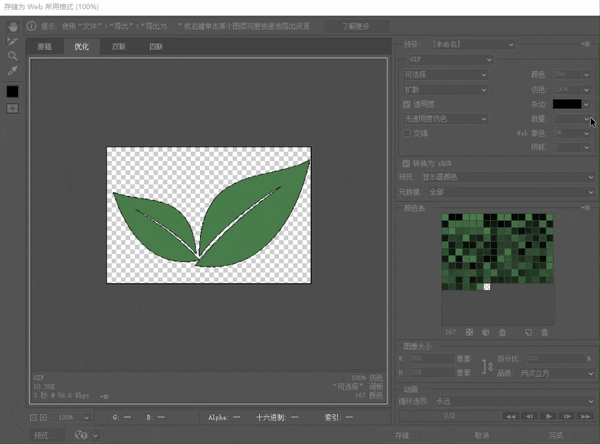Click the black 杂边 matte color swatch
This screenshot has width=600, height=444.
pos(567,104)
